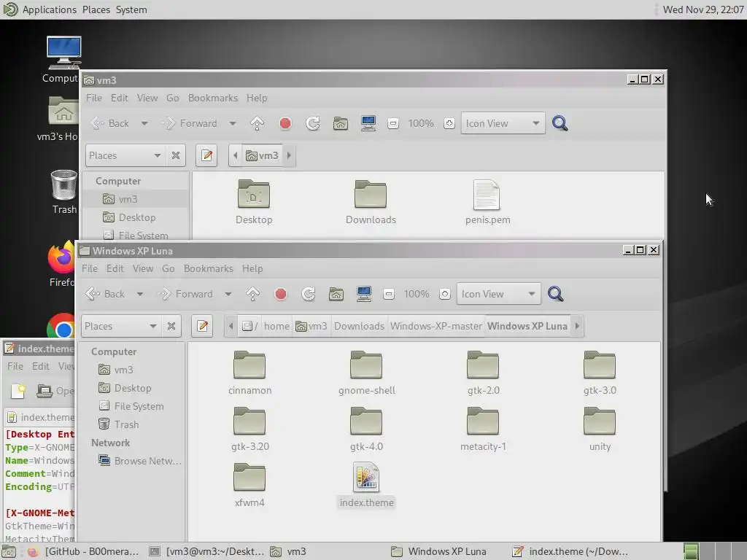Click vm3 path button in vm3 window
This screenshot has width=747, height=560.
pyautogui.click(x=262, y=155)
